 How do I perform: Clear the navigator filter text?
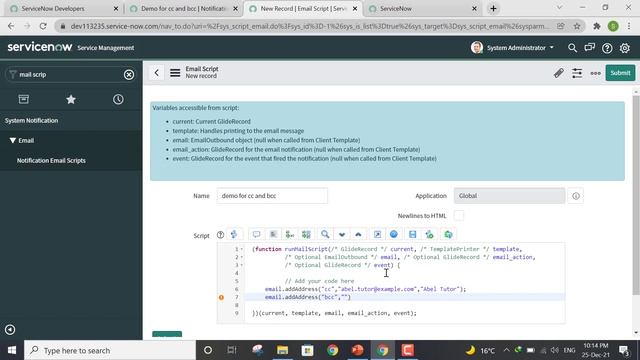[129, 74]
